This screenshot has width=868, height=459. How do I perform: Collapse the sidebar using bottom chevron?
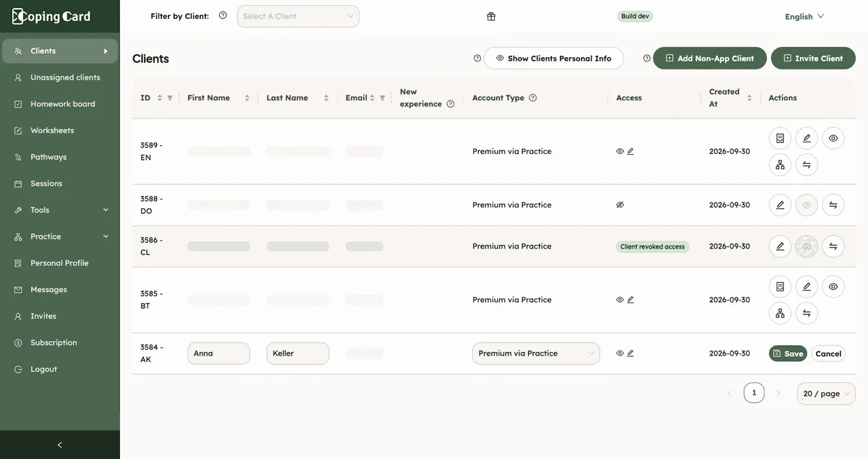pos(60,445)
